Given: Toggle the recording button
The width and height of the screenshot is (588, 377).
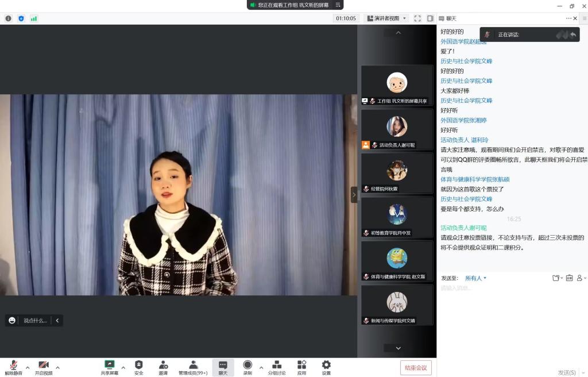Looking at the screenshot, I should pyautogui.click(x=247, y=367).
